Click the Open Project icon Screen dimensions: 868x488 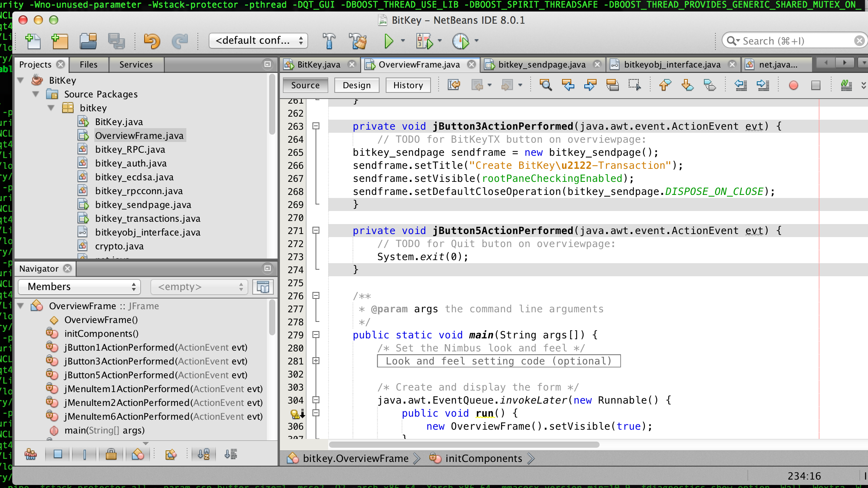click(88, 41)
